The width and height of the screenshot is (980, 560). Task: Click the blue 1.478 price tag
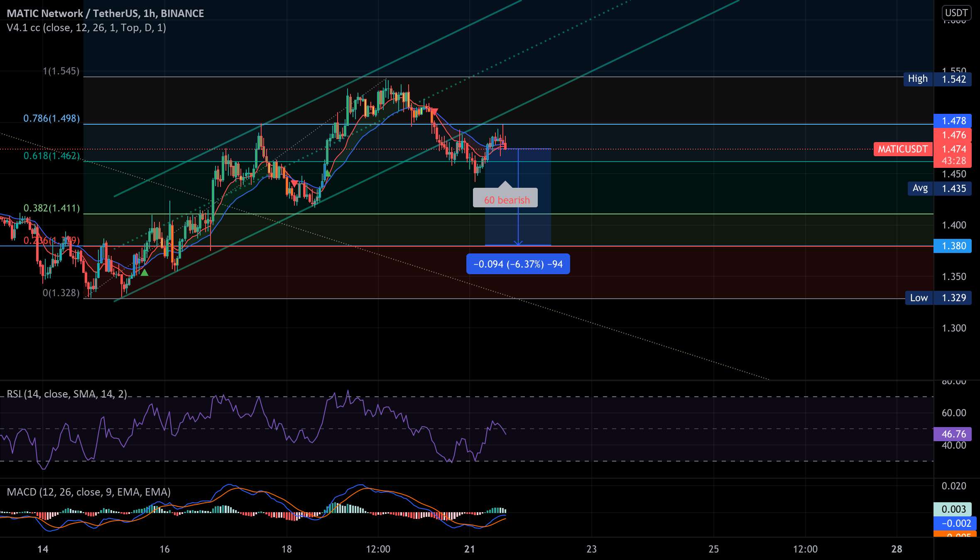pyautogui.click(x=953, y=121)
